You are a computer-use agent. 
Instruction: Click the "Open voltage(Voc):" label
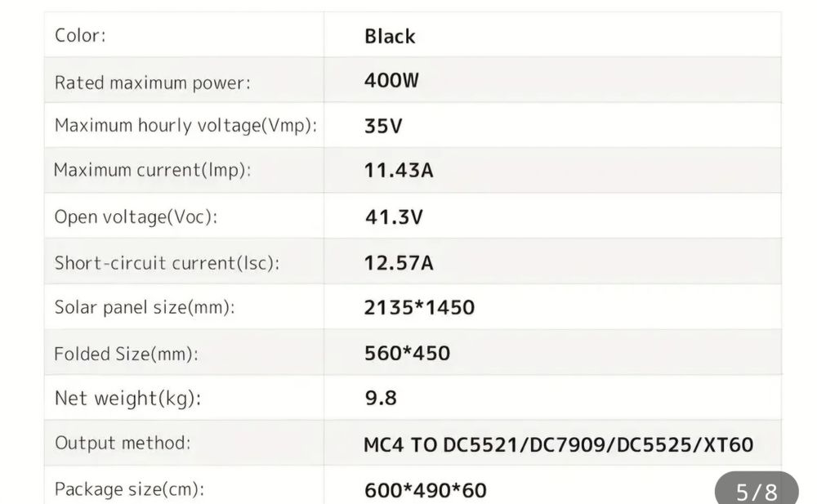pos(136,217)
